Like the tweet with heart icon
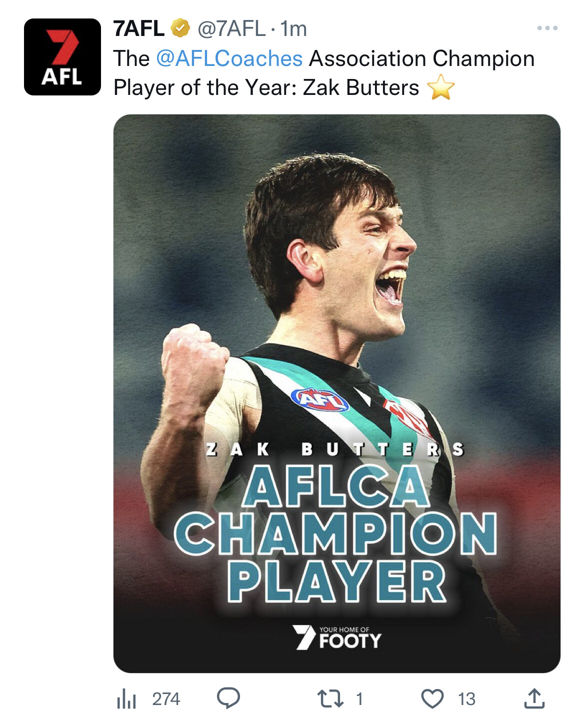 pyautogui.click(x=432, y=699)
